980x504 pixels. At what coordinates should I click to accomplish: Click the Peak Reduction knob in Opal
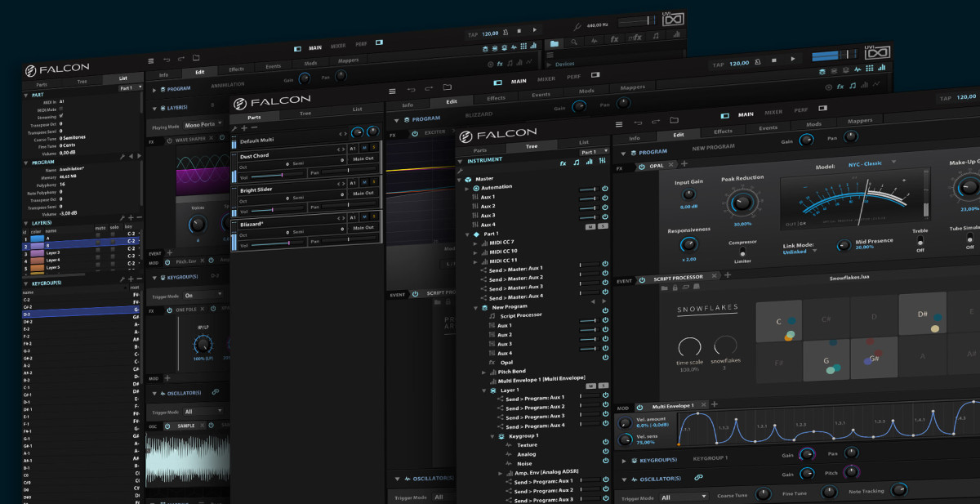[742, 202]
